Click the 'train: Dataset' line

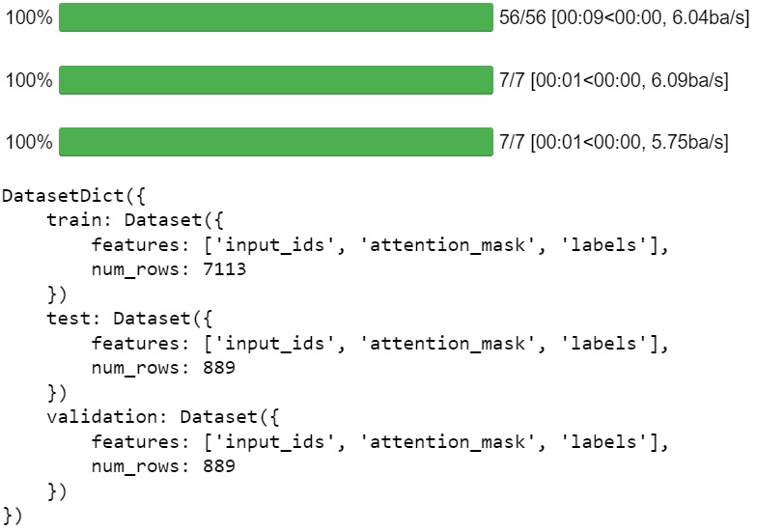(x=135, y=220)
